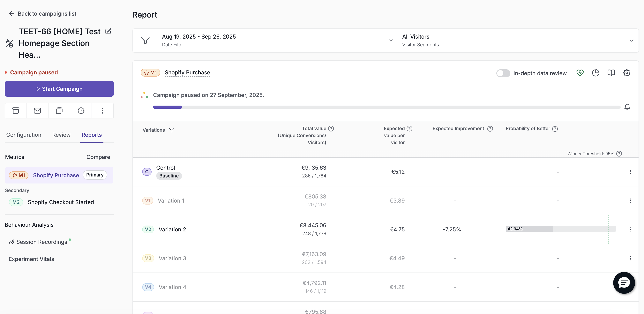Click the Start Campaign button
This screenshot has width=644, height=314.
click(59, 89)
